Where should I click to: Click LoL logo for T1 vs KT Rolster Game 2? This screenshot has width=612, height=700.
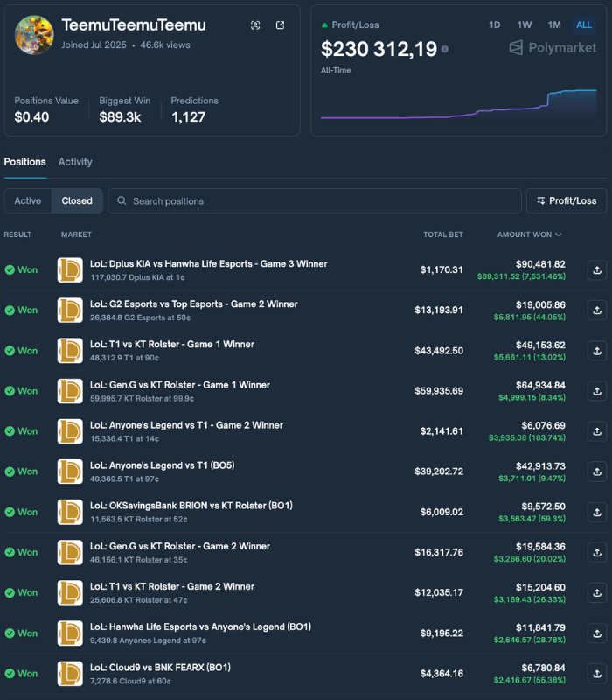tap(70, 592)
